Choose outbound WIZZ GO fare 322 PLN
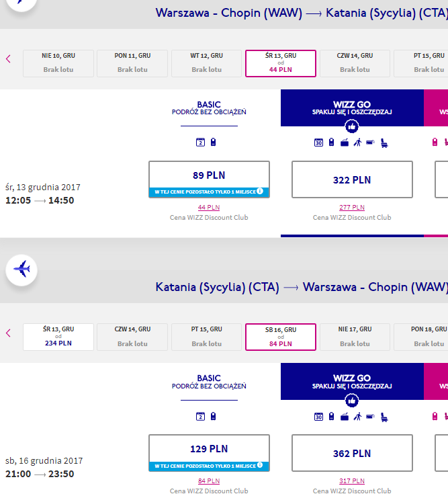This screenshot has height=496, width=448. [352, 179]
